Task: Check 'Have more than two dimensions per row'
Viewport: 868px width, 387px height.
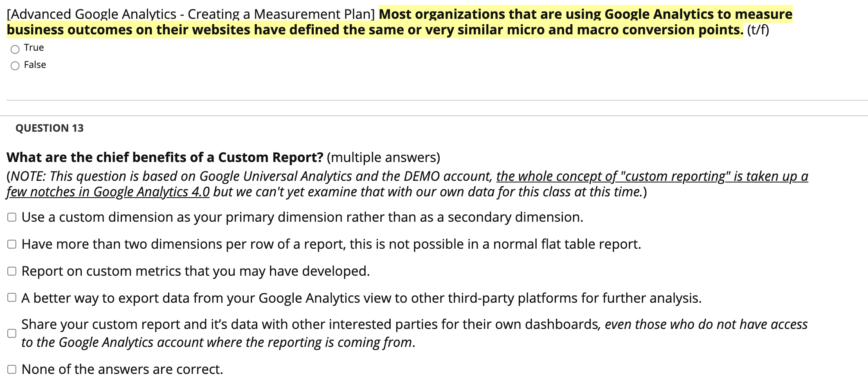Action: pyautogui.click(x=11, y=244)
